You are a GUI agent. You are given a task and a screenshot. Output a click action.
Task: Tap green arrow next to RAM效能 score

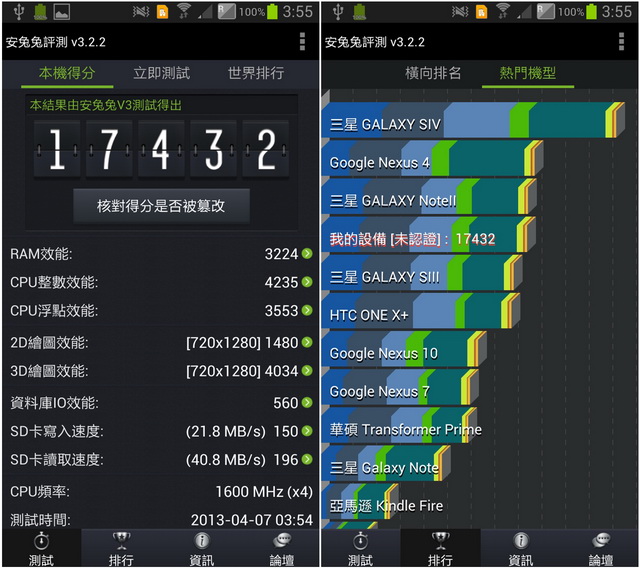coord(307,253)
